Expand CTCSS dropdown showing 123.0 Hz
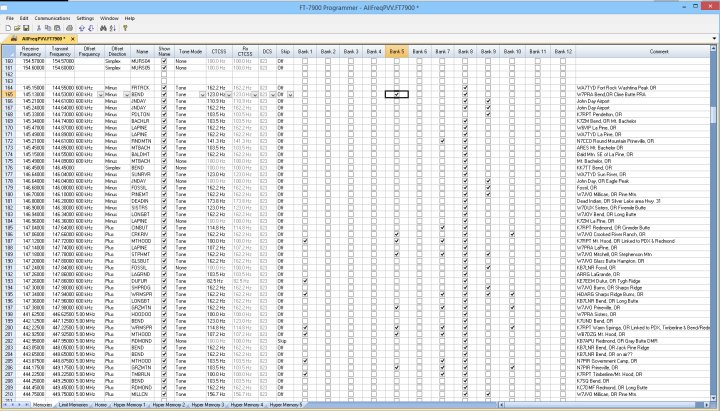 pos(230,93)
